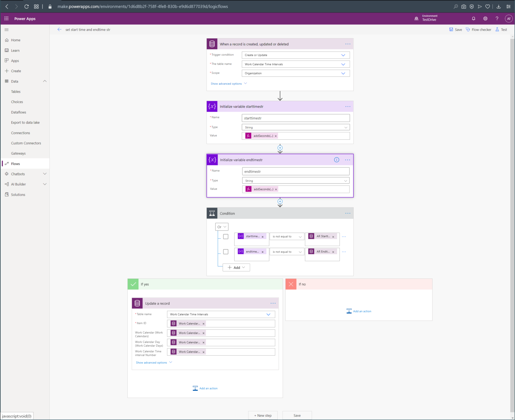Click the info icon on the endtimestr card

[x=337, y=159]
